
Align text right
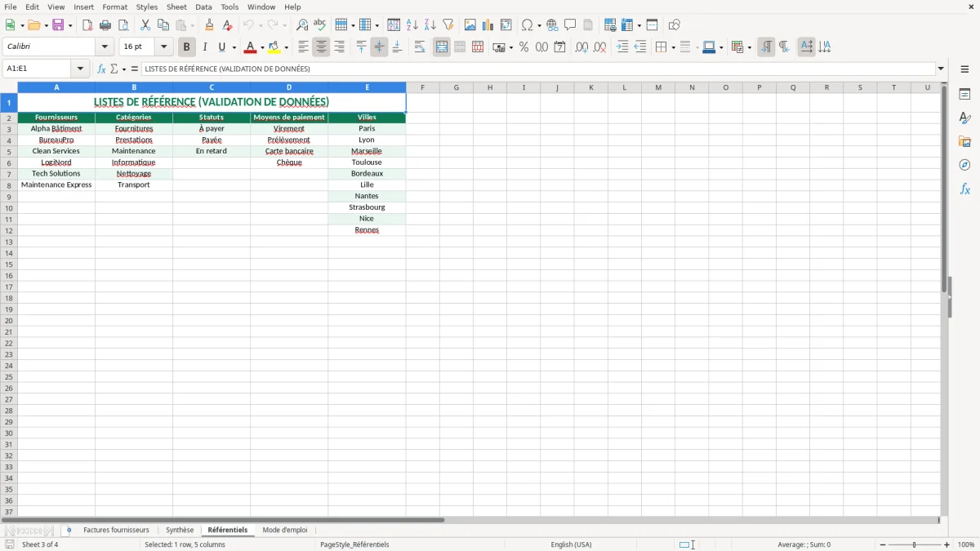(339, 47)
